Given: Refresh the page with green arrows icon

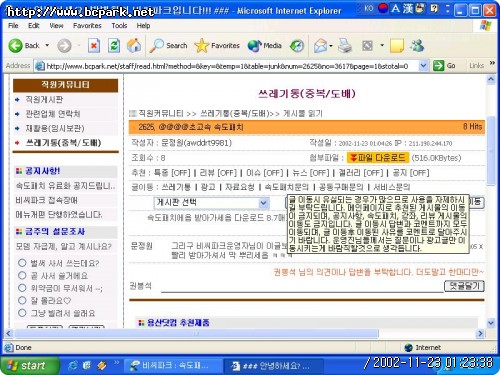Looking at the screenshot, I should pyautogui.click(x=114, y=46).
